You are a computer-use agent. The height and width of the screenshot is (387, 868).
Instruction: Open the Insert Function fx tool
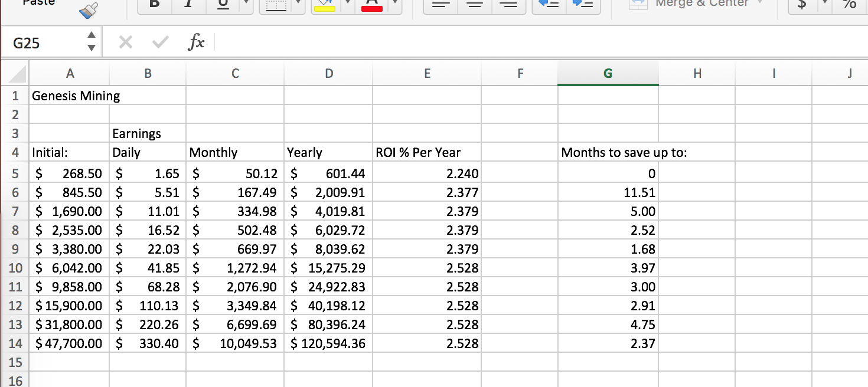point(196,42)
